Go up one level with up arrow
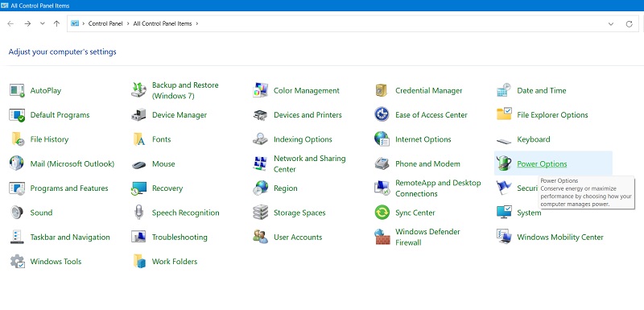The image size is (644, 310). point(56,24)
